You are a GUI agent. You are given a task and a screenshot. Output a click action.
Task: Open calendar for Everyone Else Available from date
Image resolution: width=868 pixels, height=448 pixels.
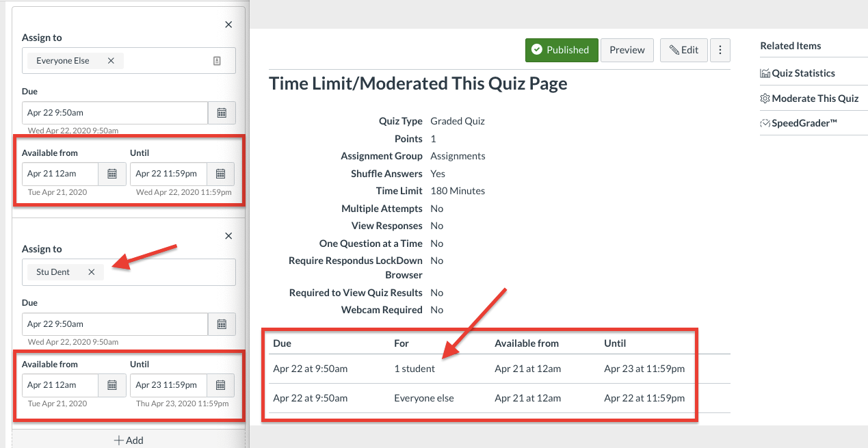pyautogui.click(x=112, y=174)
